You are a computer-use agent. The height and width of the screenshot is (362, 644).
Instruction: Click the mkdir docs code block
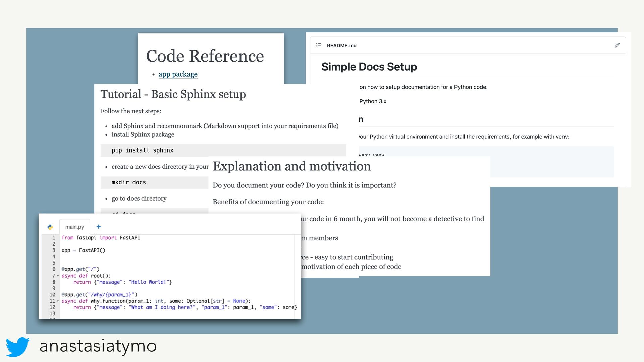(x=129, y=182)
